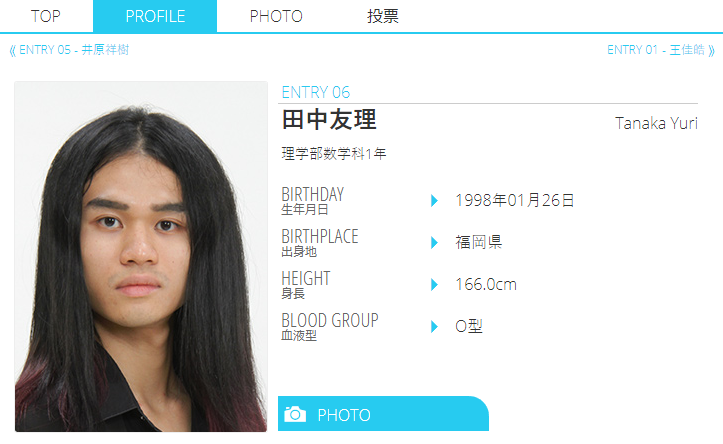Click the romanized name Tanaka Yuri
The height and width of the screenshot is (444, 723).
pyautogui.click(x=656, y=123)
